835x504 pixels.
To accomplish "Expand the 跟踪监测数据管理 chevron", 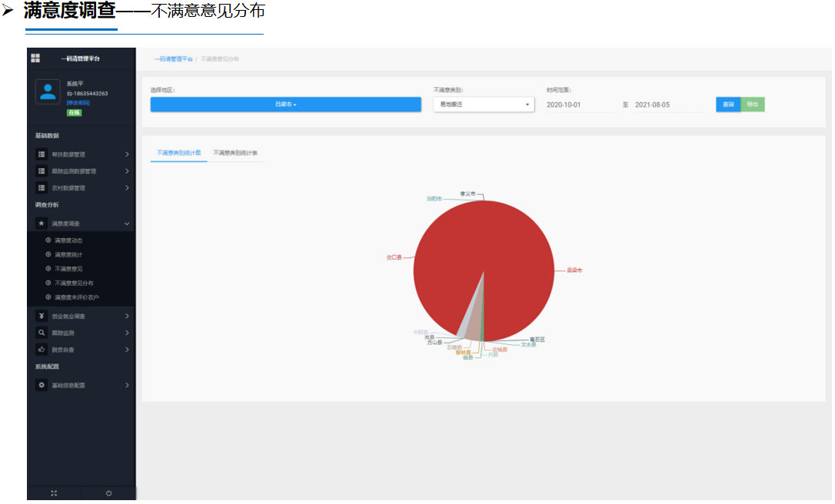I will [x=127, y=171].
